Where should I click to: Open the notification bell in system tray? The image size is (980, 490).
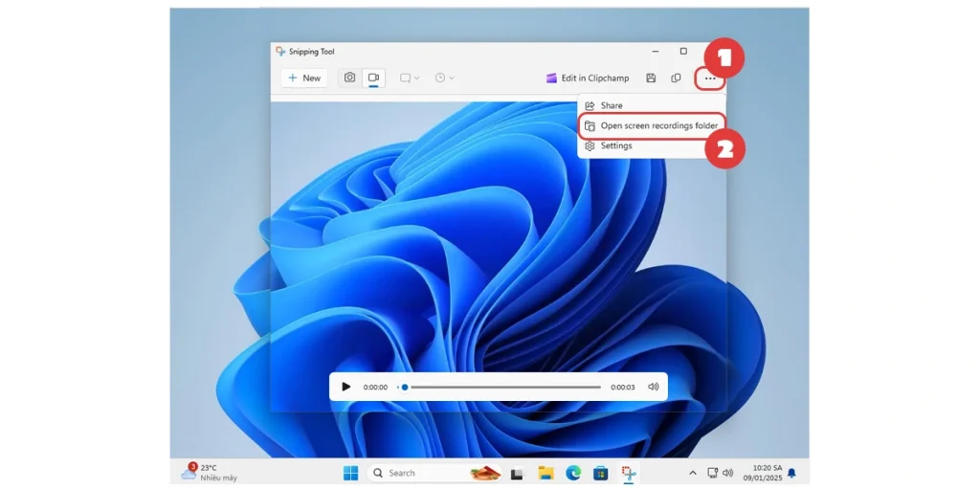point(791,473)
